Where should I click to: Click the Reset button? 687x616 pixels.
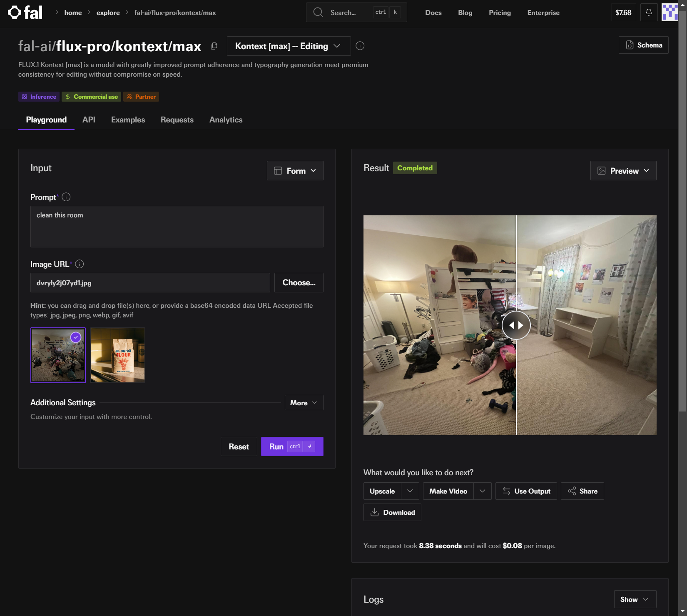pyautogui.click(x=239, y=446)
